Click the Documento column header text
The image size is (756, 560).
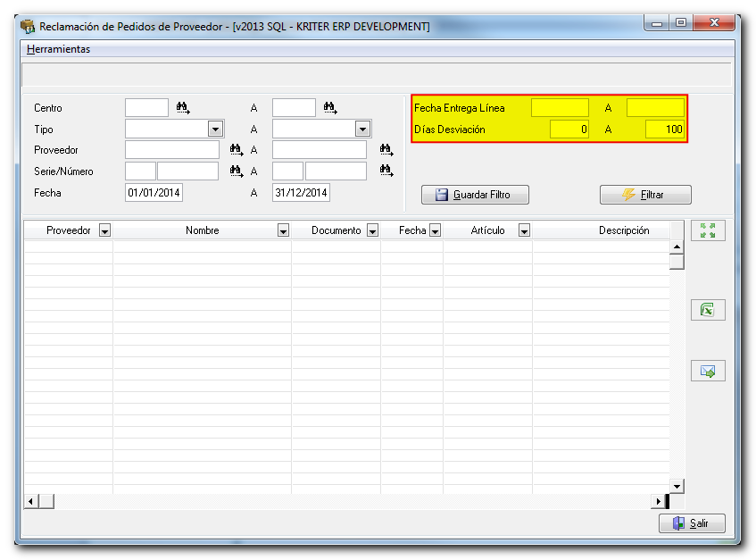coord(336,230)
